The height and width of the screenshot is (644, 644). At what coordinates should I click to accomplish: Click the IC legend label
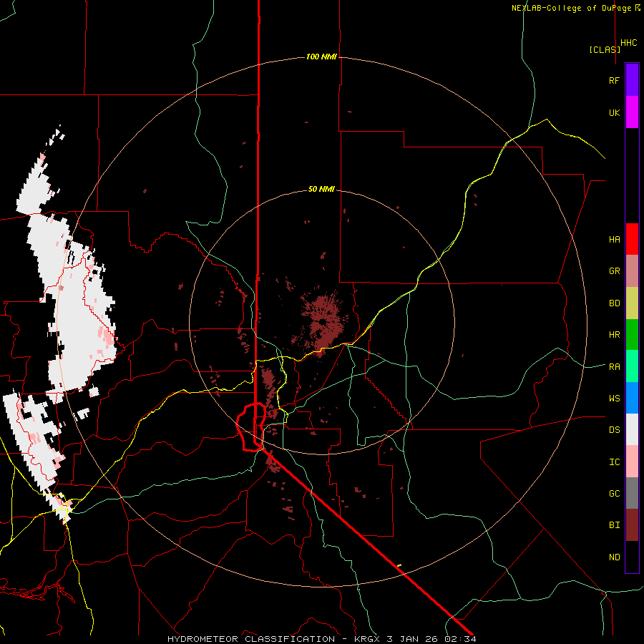tap(614, 462)
